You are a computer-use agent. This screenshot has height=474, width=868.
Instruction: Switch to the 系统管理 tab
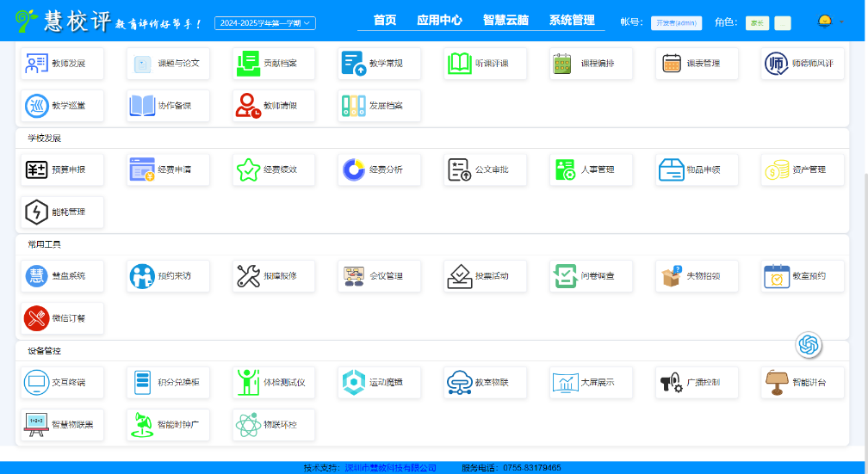point(572,21)
